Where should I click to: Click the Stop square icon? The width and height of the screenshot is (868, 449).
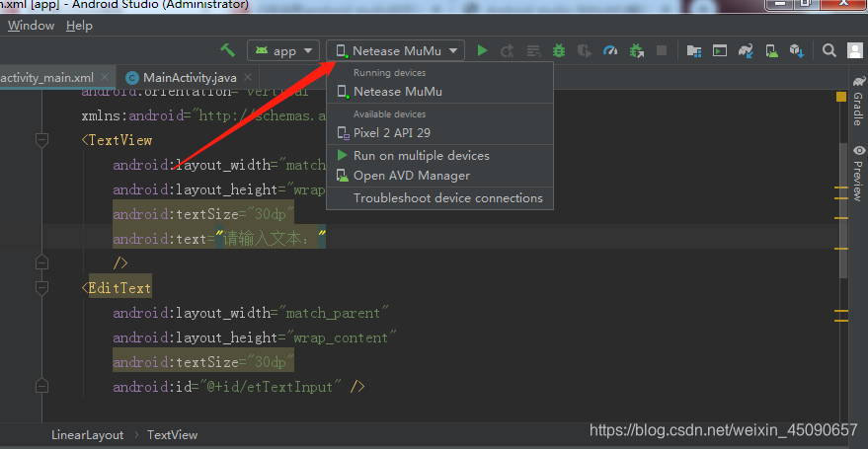coord(662,51)
